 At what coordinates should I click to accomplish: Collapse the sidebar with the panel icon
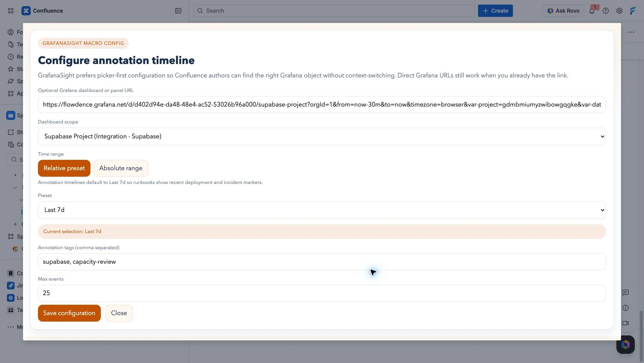point(178,11)
